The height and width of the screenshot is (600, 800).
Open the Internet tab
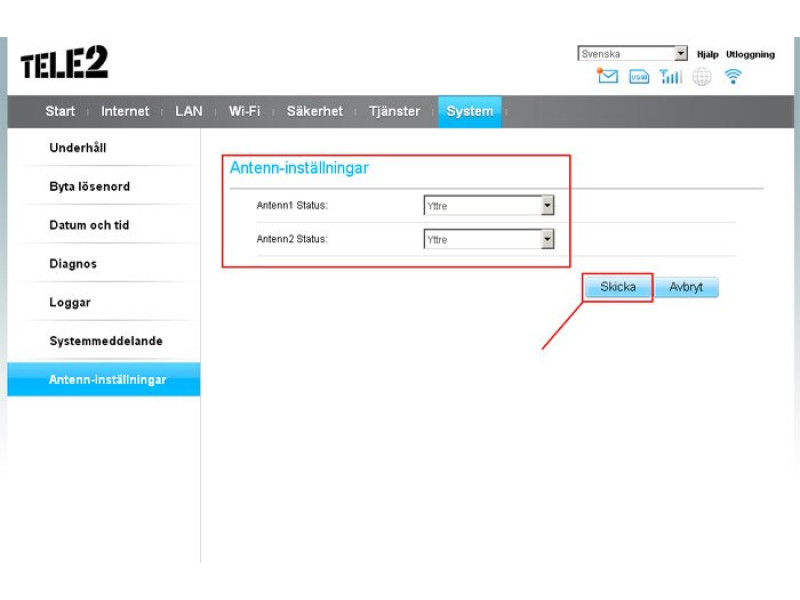[x=125, y=111]
